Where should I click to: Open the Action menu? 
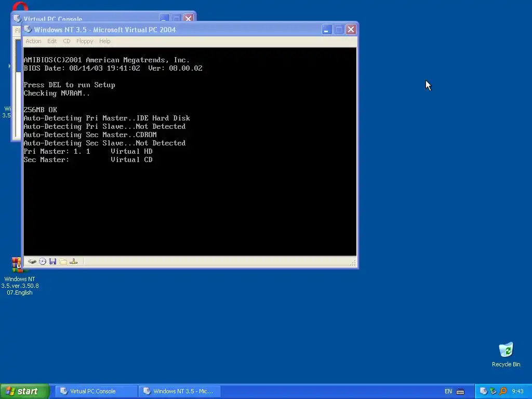[33, 41]
